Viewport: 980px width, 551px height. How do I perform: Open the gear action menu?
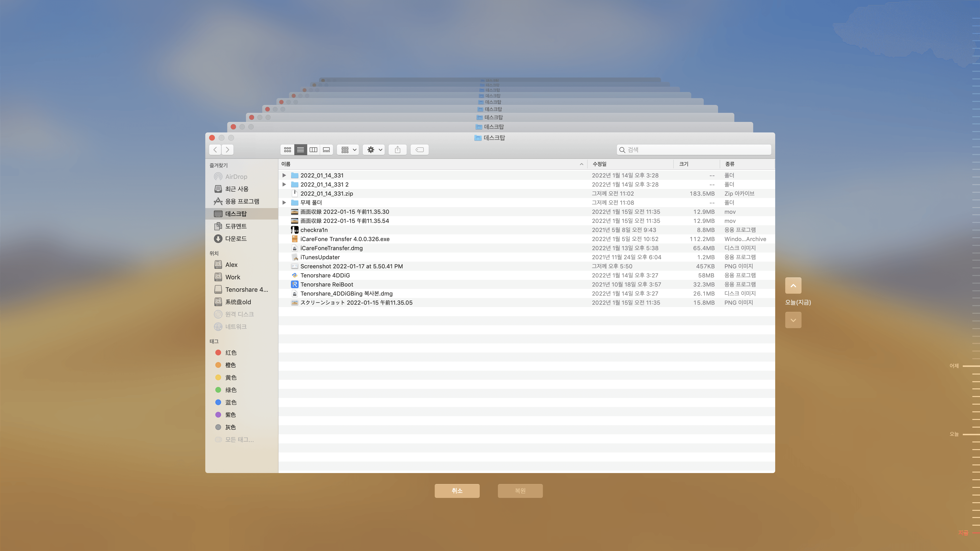pyautogui.click(x=374, y=150)
